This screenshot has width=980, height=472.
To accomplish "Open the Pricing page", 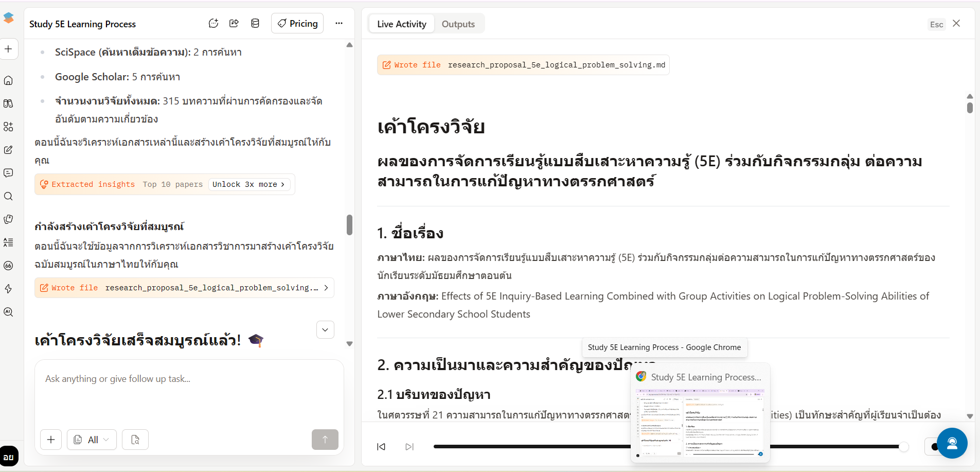I will tap(297, 23).
